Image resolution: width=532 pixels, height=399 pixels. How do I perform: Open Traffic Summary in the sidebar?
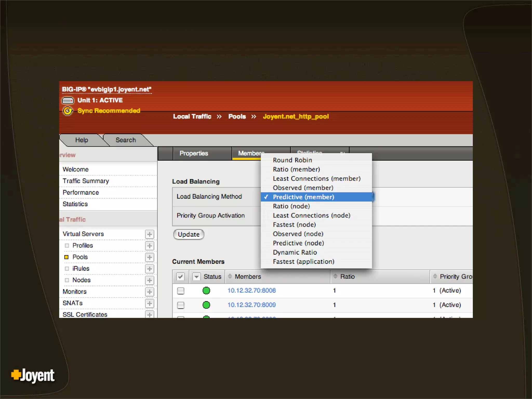[x=86, y=181]
